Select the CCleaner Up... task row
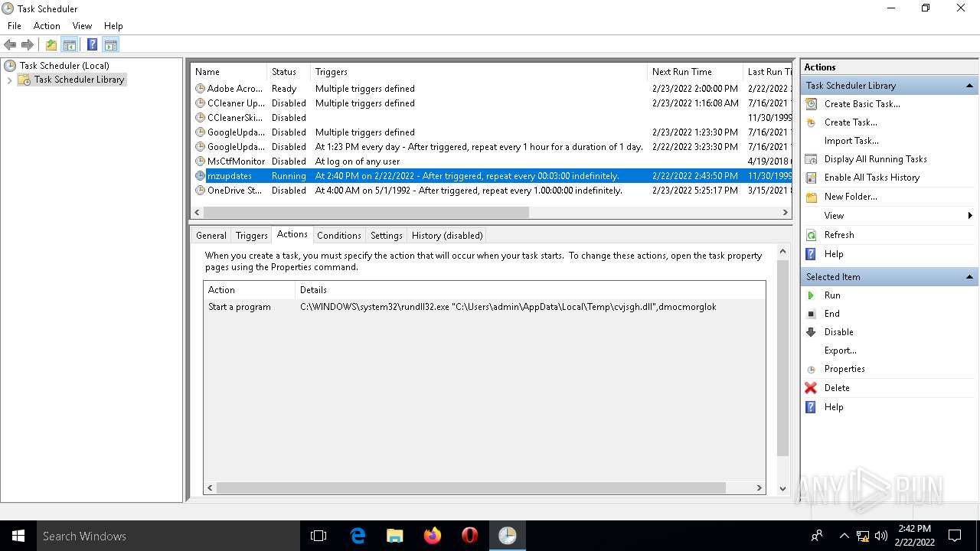Image resolution: width=980 pixels, height=551 pixels. pos(491,103)
